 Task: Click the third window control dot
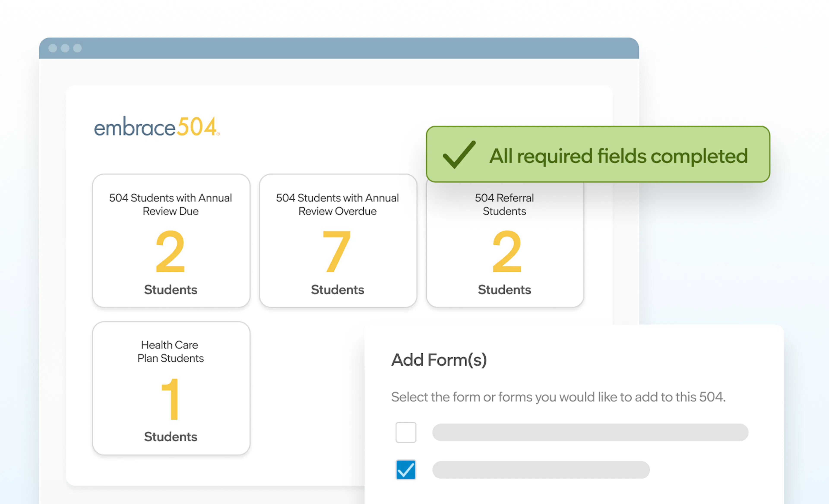point(78,48)
